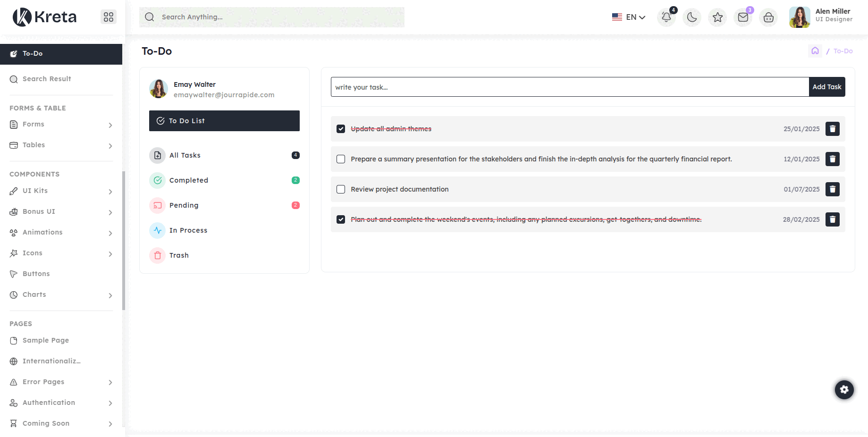Select the Completed tasks filter

[189, 180]
